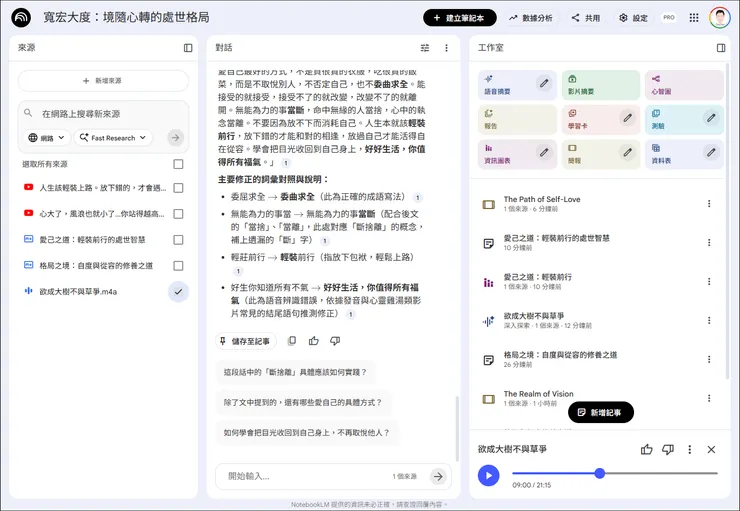Screen dimensions: 740x511
Task: Click the 新增記事 add note button
Action: (x=600, y=412)
